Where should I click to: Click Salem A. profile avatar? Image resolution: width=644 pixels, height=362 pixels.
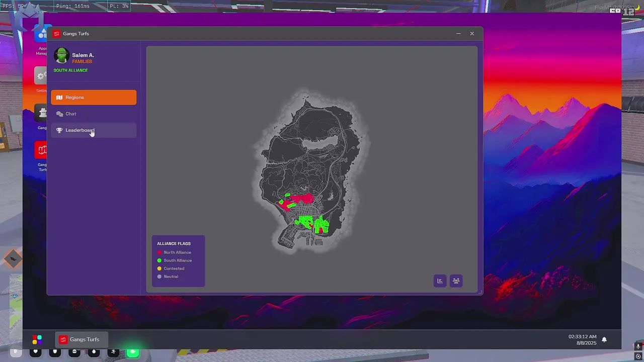(x=62, y=56)
